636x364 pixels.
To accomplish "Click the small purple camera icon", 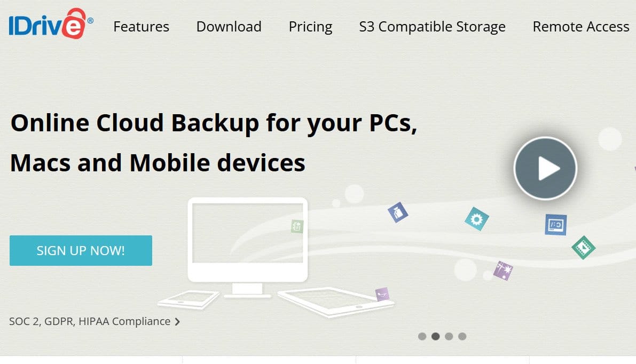I will coord(381,293).
